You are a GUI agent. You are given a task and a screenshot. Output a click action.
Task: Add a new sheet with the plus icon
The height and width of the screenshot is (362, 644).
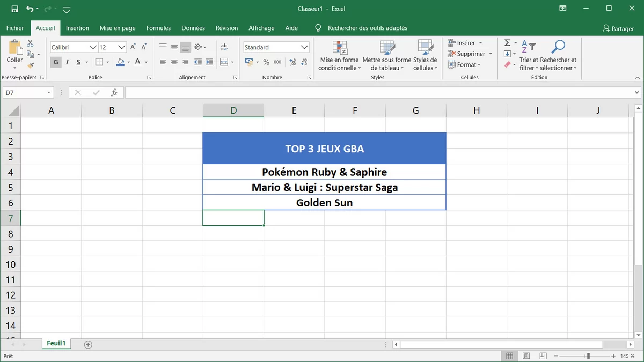point(89,344)
